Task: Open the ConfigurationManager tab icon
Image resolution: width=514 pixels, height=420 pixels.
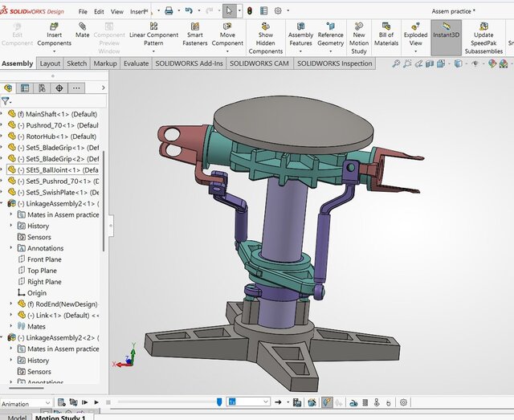Action: coord(42,88)
